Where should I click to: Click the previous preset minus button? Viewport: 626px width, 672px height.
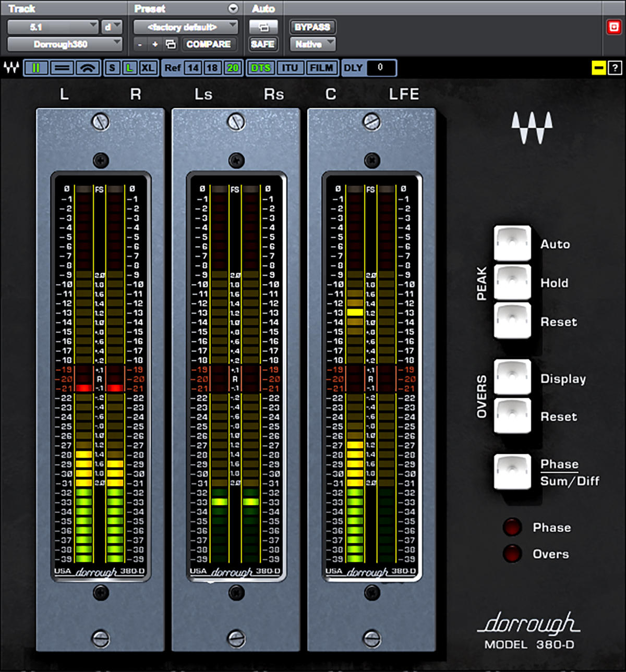(140, 44)
